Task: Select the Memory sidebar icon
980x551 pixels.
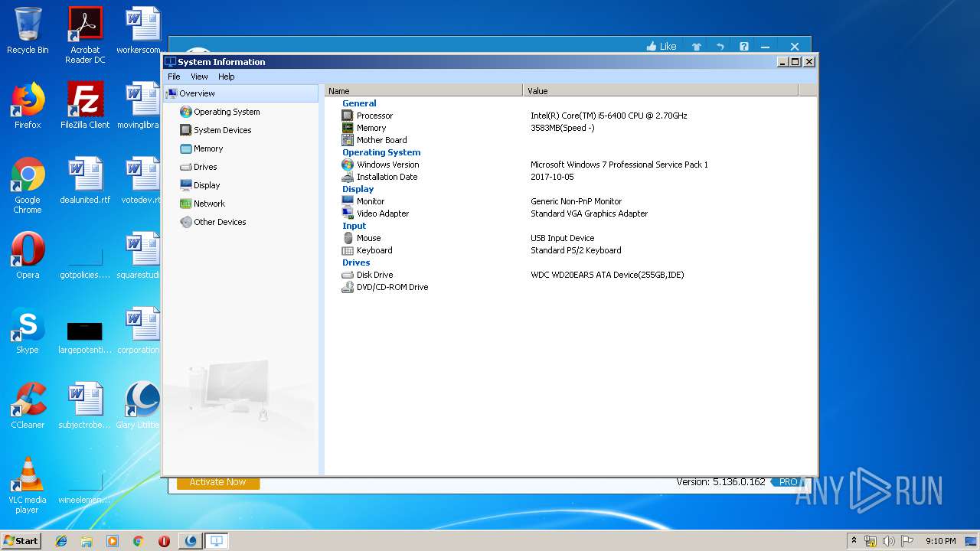Action: [186, 148]
